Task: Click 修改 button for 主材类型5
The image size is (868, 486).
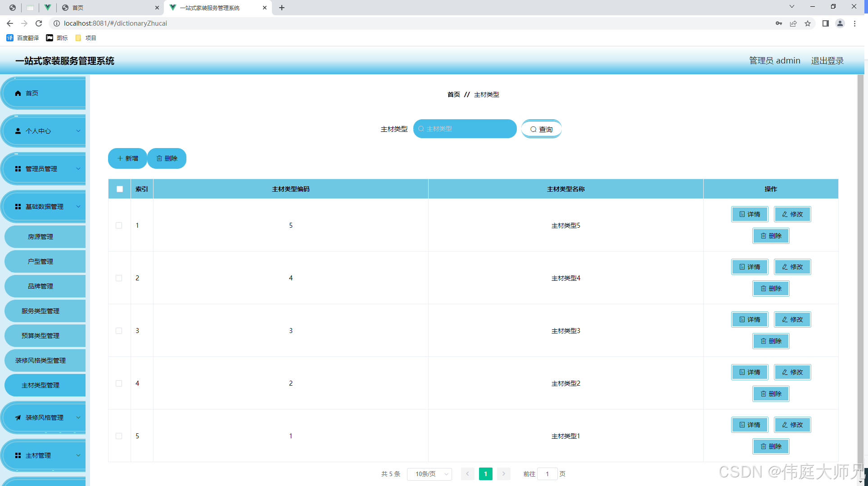Action: (x=792, y=214)
